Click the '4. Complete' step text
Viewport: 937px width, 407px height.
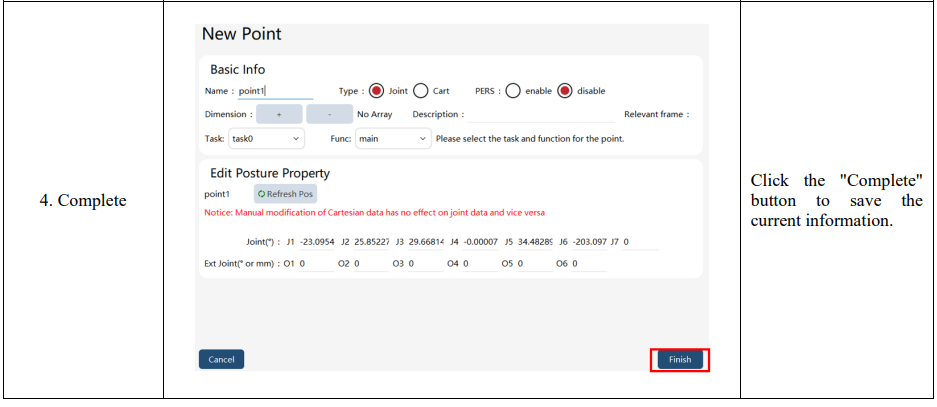coord(83,200)
